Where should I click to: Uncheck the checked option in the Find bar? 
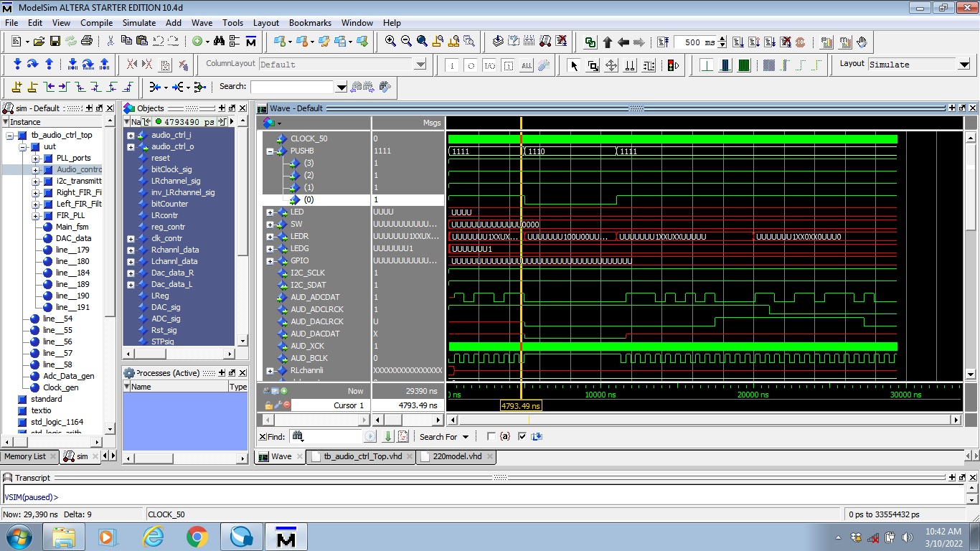(x=522, y=436)
